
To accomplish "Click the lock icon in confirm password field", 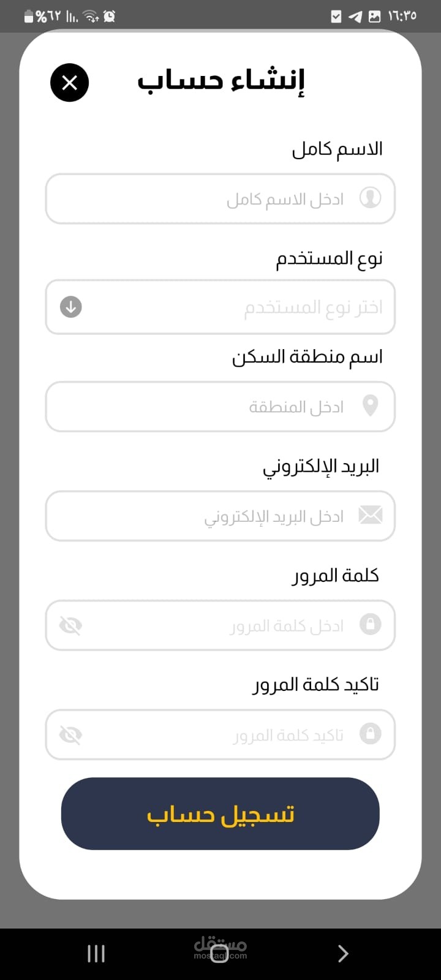I will point(370,733).
